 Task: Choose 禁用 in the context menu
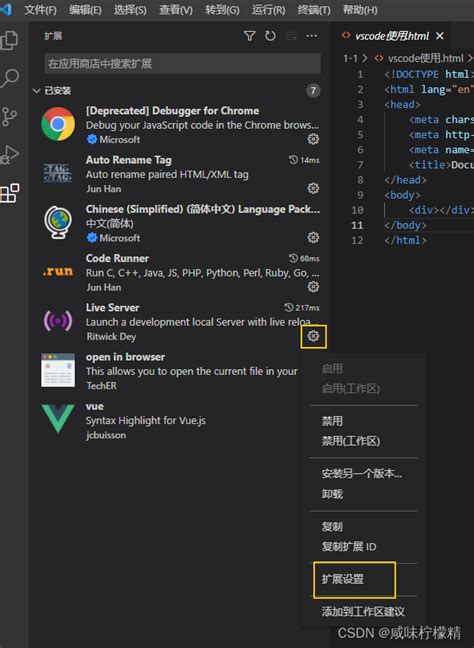332,421
